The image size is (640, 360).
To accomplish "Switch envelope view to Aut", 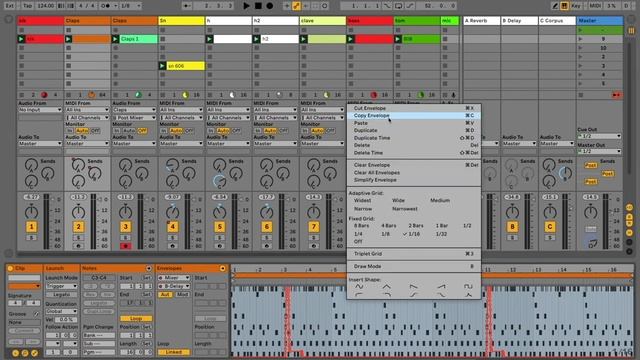I will click(x=165, y=294).
